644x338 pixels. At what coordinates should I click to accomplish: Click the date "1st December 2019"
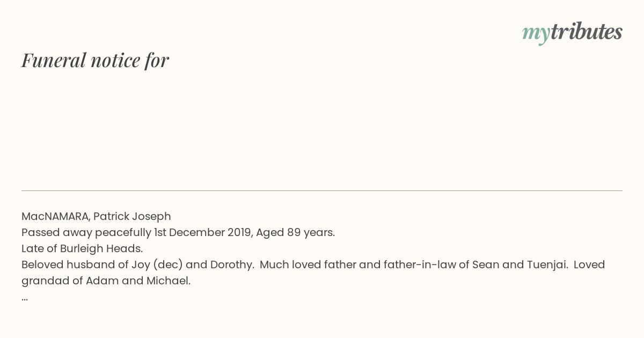(202, 232)
